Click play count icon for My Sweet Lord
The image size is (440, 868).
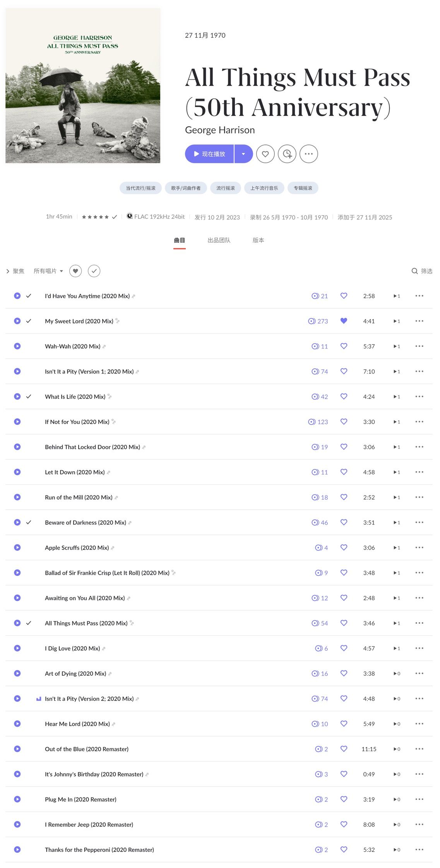coord(312,321)
